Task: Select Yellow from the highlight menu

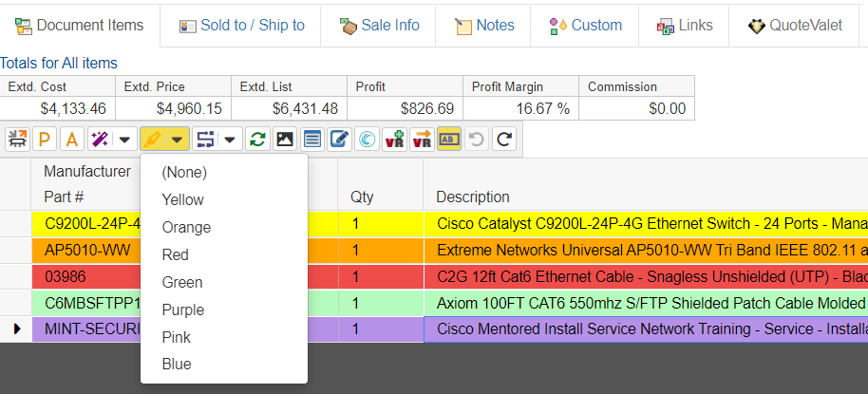Action: 182,200
